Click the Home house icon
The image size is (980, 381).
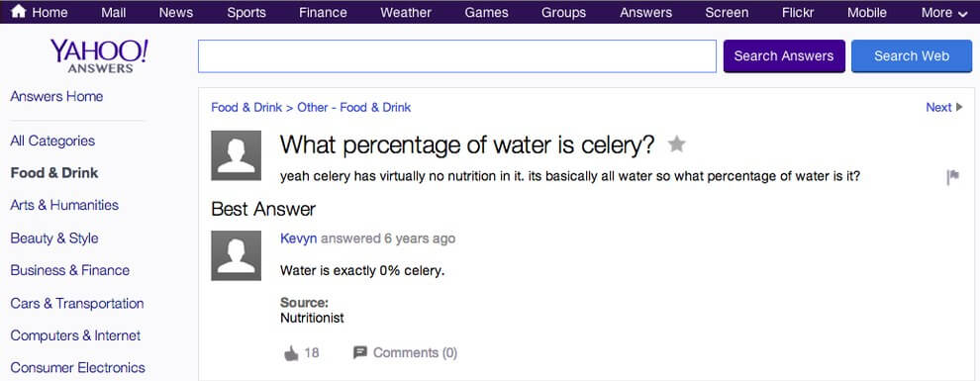click(x=19, y=11)
